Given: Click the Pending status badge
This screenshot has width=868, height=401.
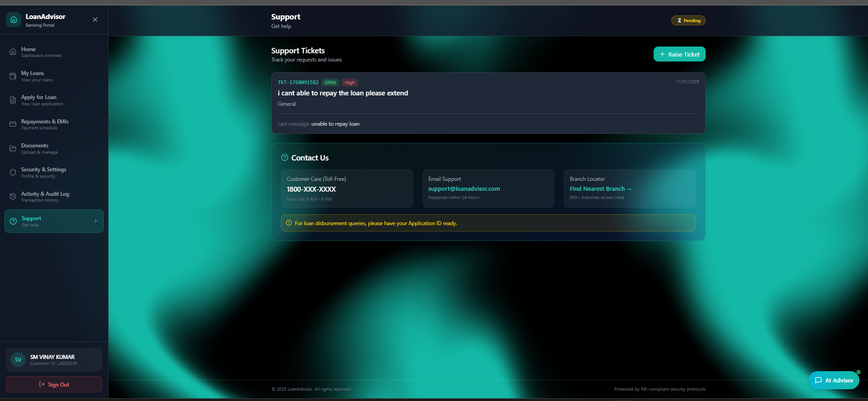Looking at the screenshot, I should pyautogui.click(x=688, y=20).
